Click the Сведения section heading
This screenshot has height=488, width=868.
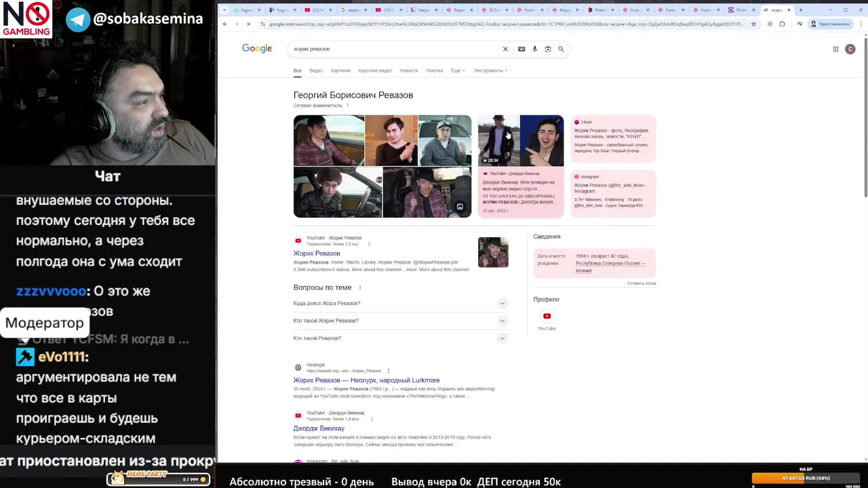coord(547,237)
